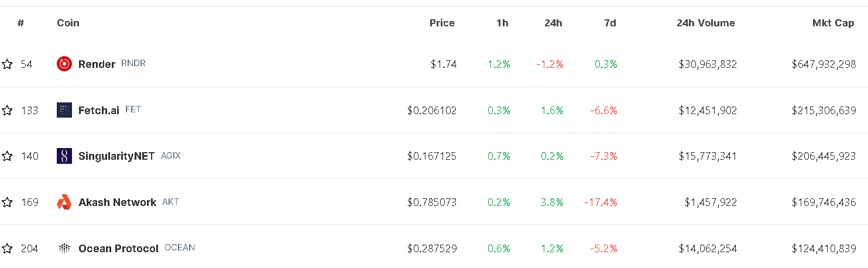Star the Akash Network row
This screenshot has height=268, width=868.
click(x=7, y=202)
